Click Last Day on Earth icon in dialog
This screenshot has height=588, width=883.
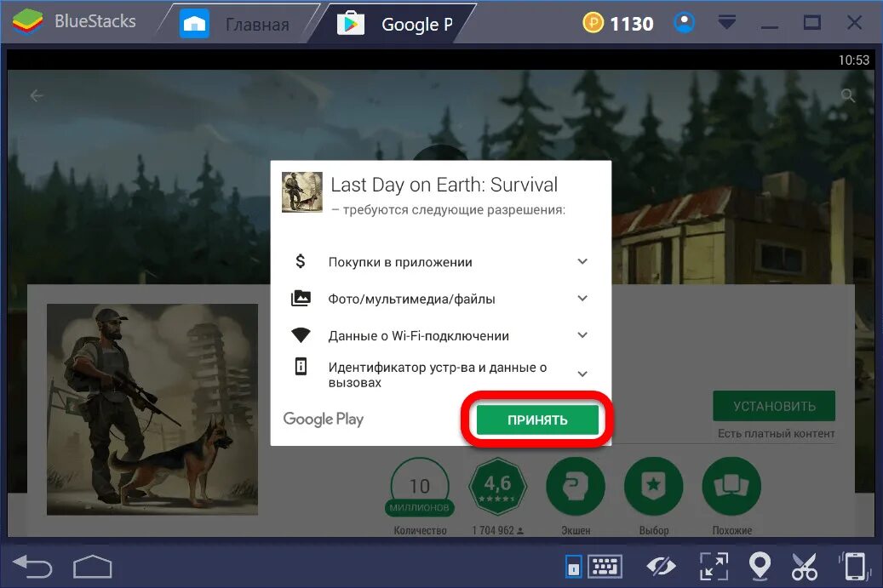coord(302,192)
